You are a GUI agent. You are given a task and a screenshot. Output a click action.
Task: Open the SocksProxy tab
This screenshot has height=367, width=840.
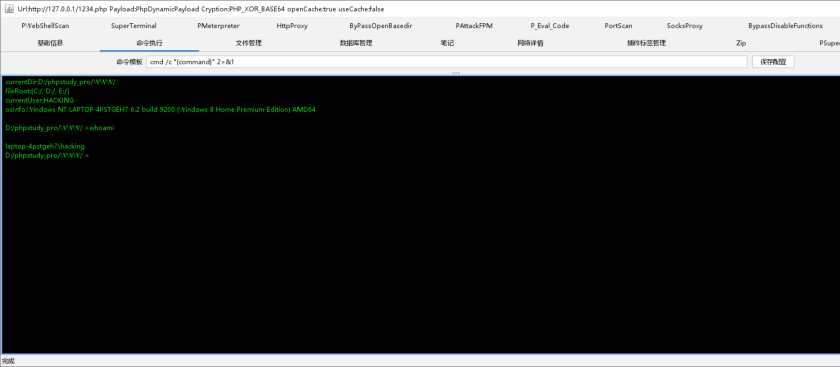[x=685, y=26]
